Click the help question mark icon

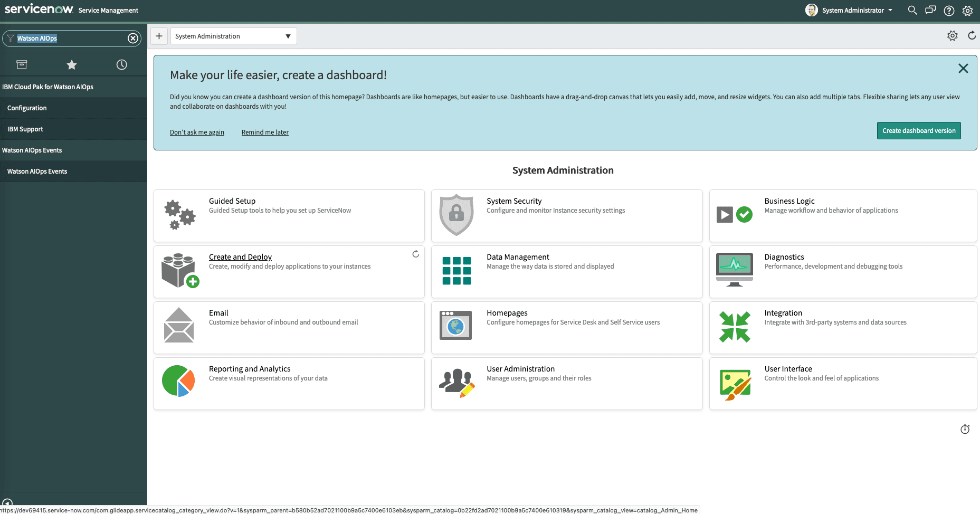(949, 11)
